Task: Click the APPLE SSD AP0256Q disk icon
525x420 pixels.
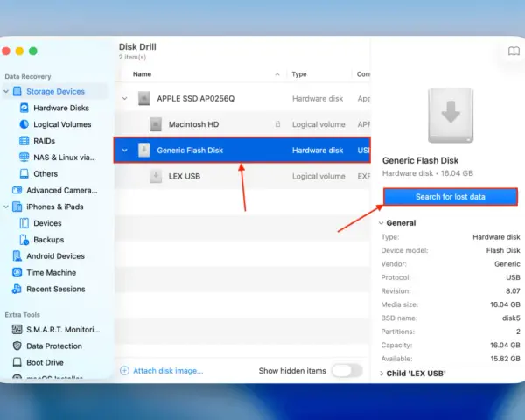Action: [144, 99]
